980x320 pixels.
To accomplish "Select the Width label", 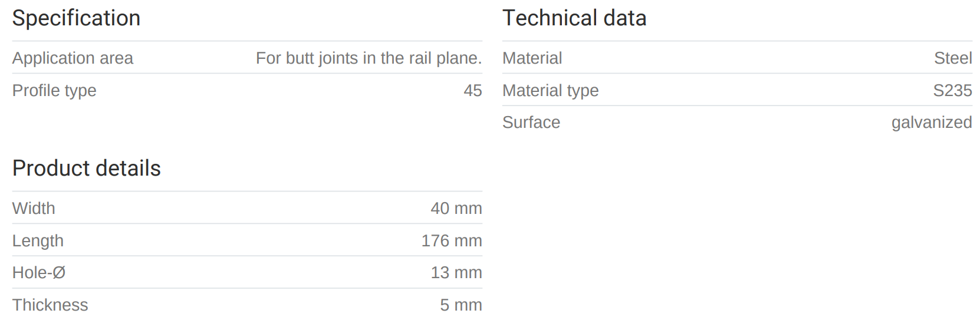I will (x=34, y=209).
